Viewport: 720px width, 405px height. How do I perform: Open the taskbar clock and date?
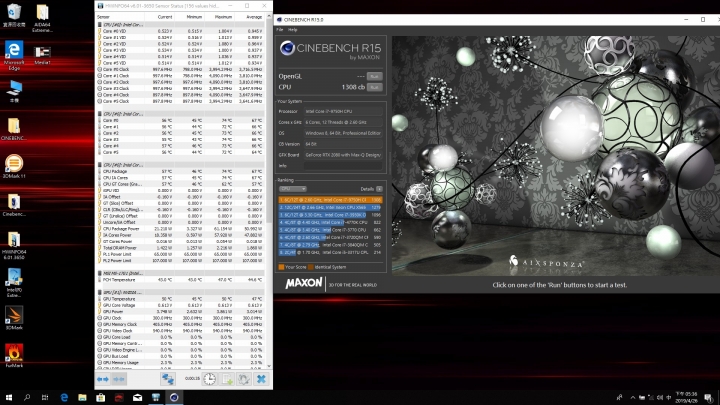tap(687, 398)
